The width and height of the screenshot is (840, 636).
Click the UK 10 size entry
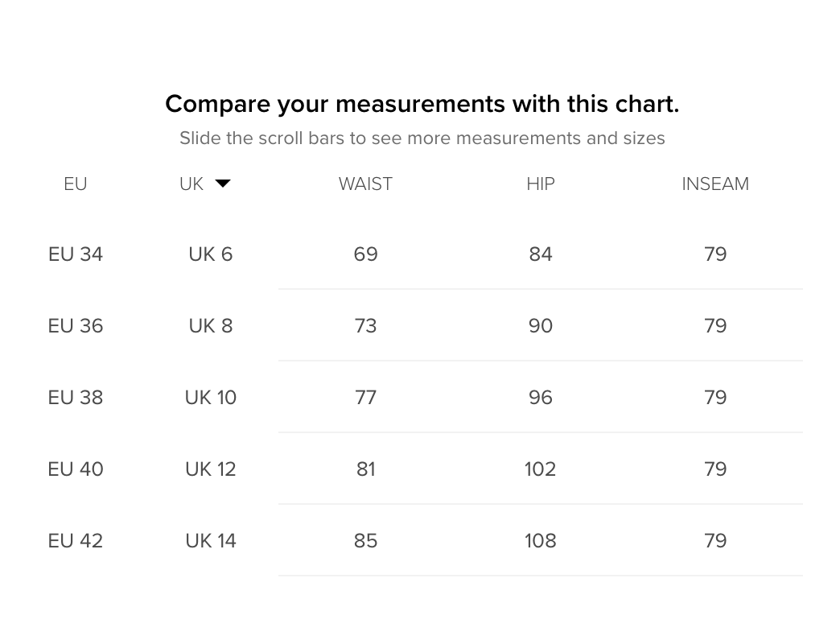pos(210,397)
